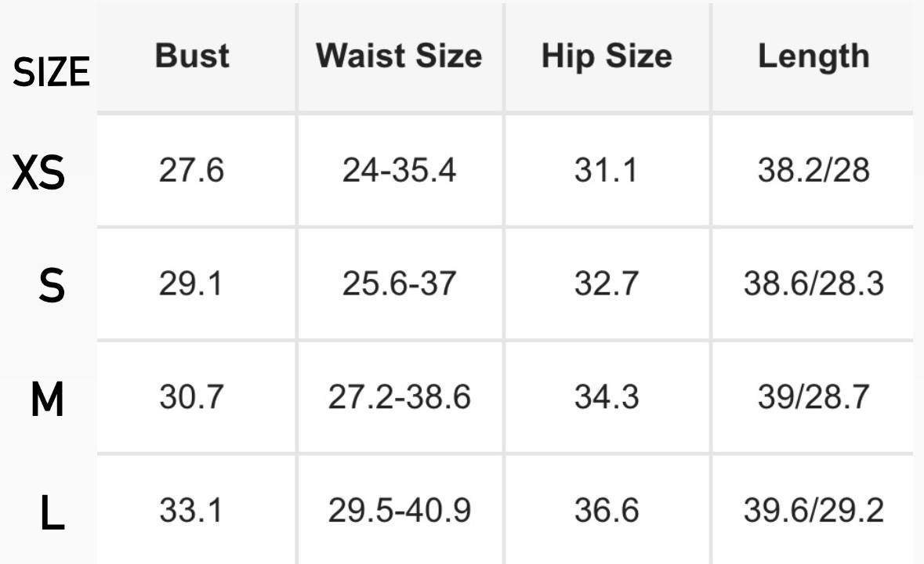Select waist range 27.2-38.6 cell

(399, 396)
